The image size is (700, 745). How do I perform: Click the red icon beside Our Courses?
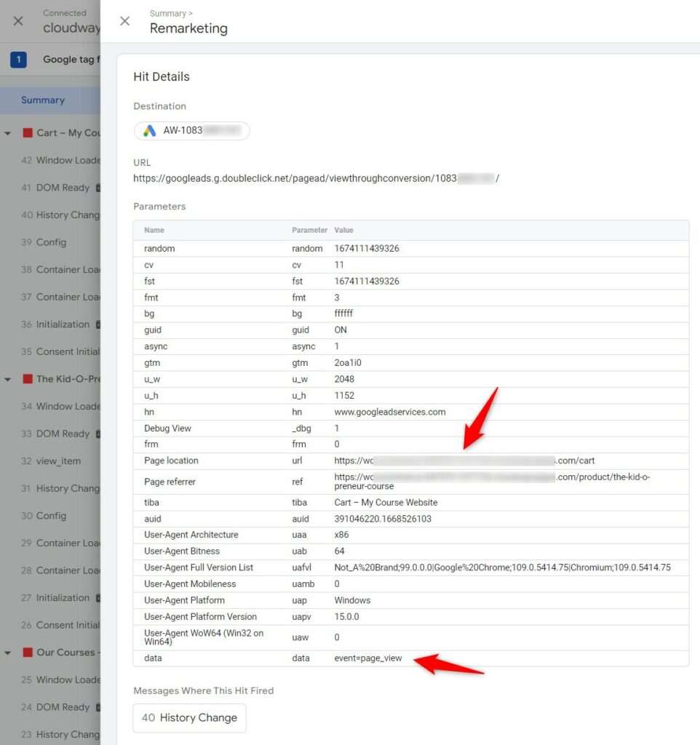pyautogui.click(x=28, y=653)
